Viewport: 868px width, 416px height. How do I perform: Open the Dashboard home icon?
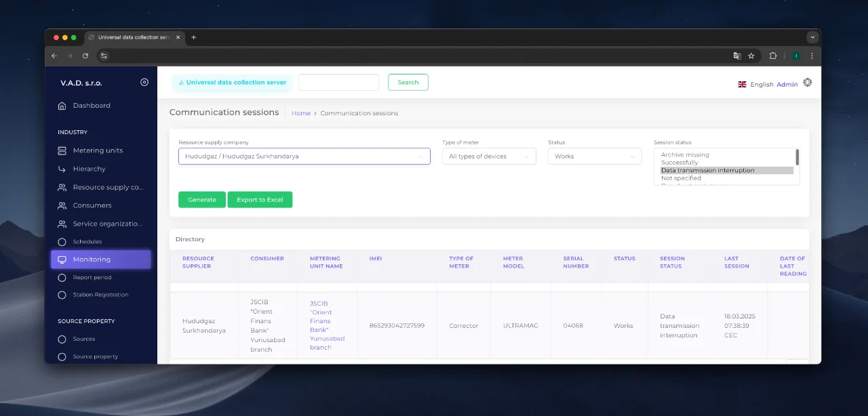tap(62, 106)
